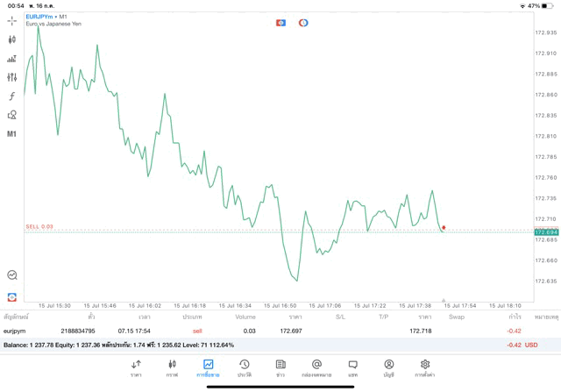Image resolution: width=561 pixels, height=392 pixels.
Task: Open the Chat (แชท) tab
Action: [352, 367]
